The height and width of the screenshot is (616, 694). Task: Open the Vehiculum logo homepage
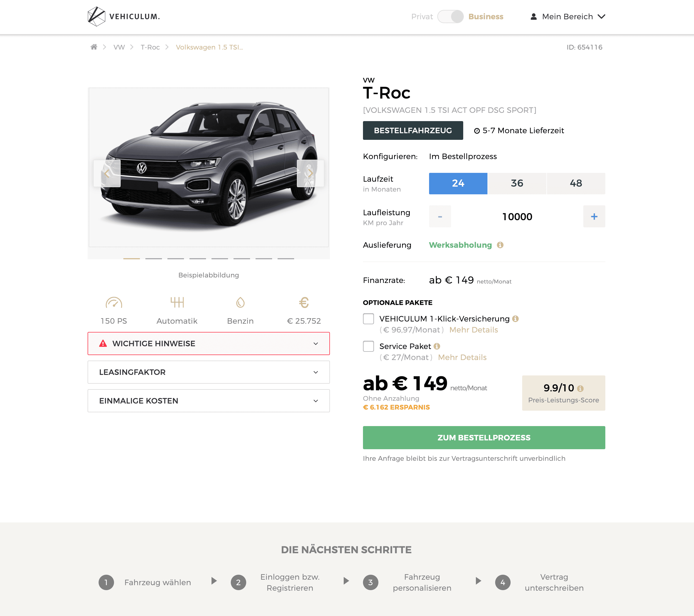pyautogui.click(x=124, y=16)
